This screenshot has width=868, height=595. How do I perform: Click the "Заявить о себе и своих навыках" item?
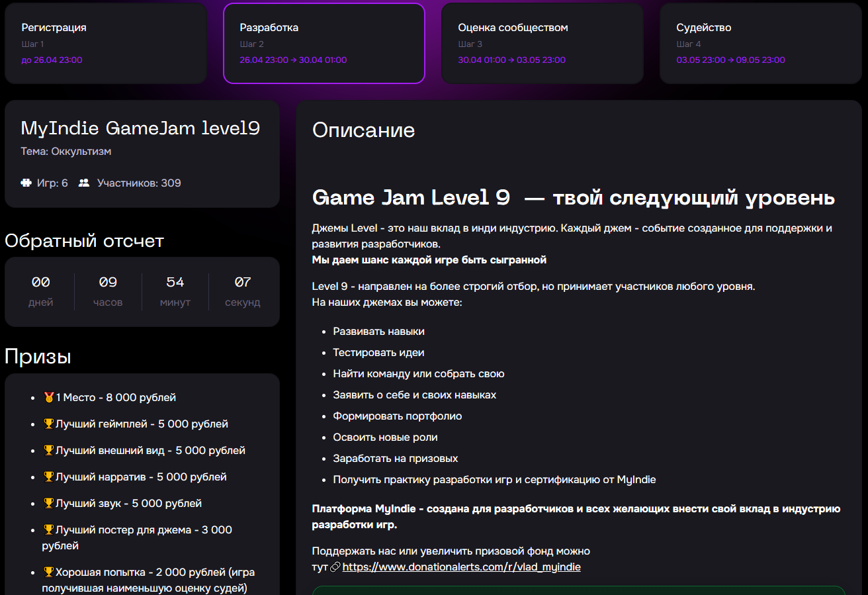[x=415, y=395]
